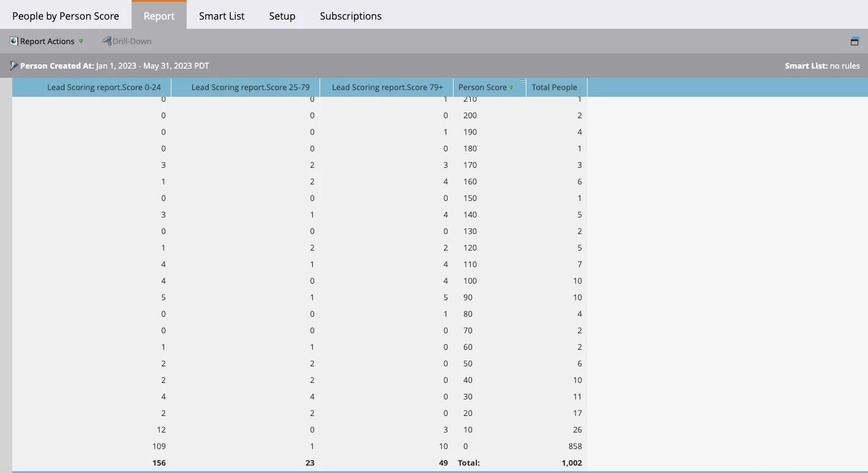Go to the Setup tab

pyautogui.click(x=282, y=16)
